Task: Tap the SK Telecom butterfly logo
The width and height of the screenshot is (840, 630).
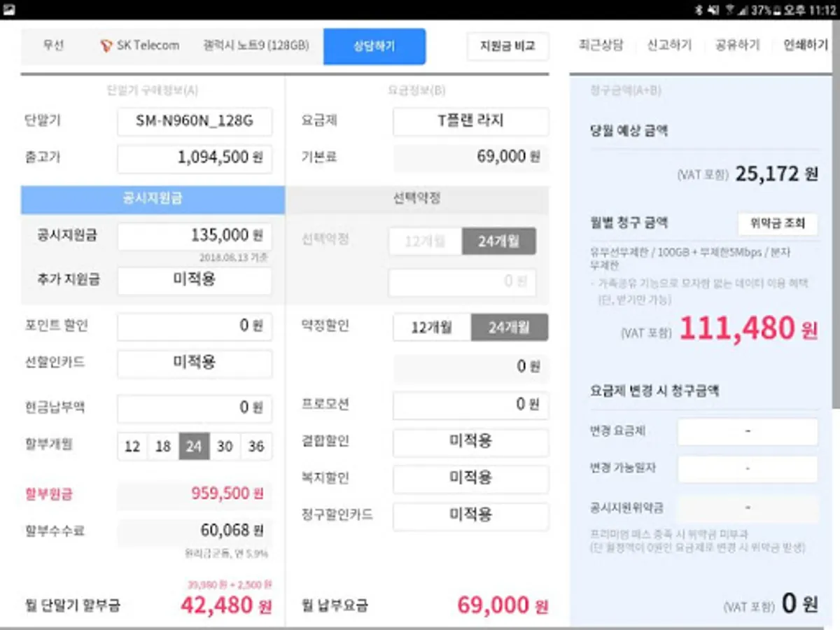Action: pos(105,45)
